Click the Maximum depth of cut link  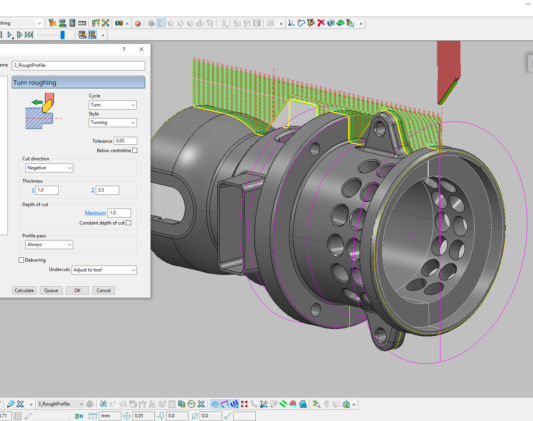pyautogui.click(x=95, y=213)
